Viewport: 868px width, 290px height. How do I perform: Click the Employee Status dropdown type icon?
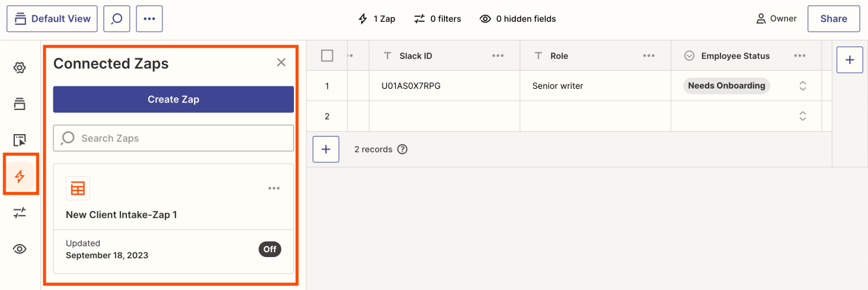coord(689,56)
